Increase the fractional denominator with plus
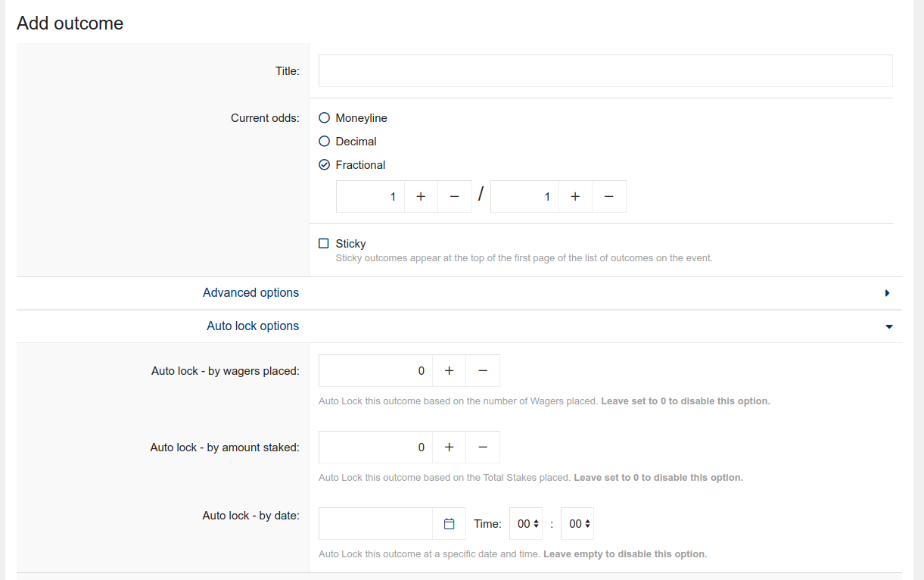The image size is (924, 580). click(x=575, y=197)
